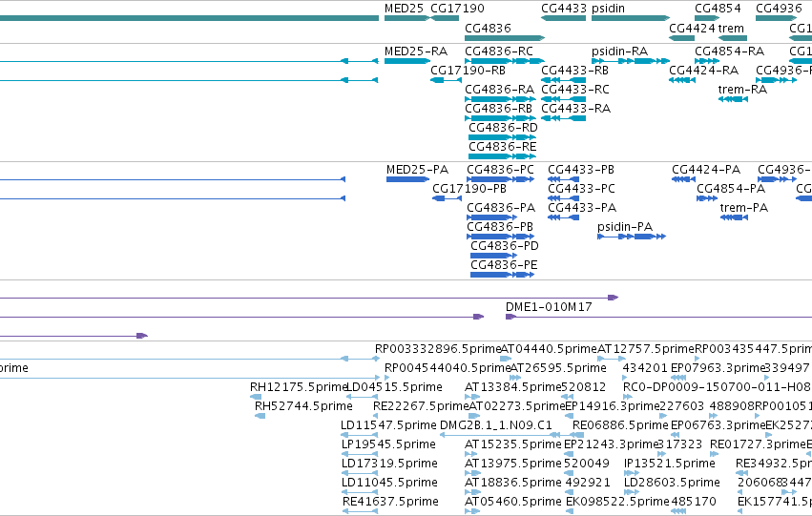Screen dimensions: 812x516
Task: Select transcript CG4433-RB
Action: (563, 80)
